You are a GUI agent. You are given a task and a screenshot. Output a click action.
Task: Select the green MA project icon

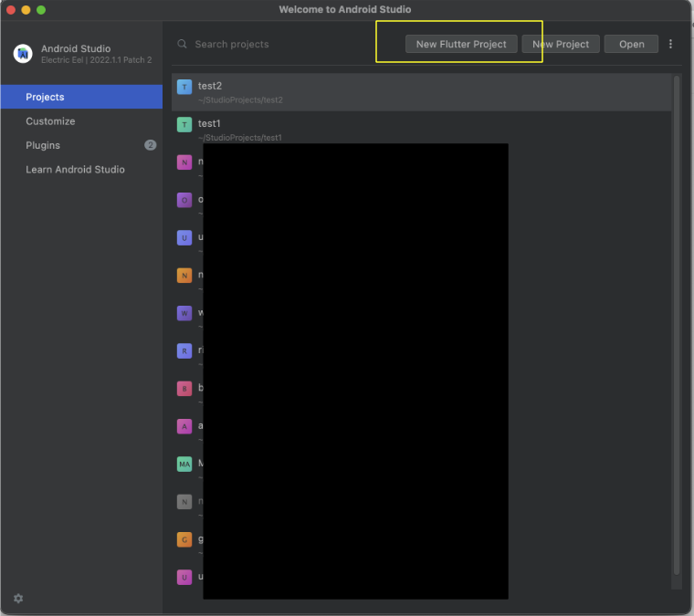coord(184,464)
